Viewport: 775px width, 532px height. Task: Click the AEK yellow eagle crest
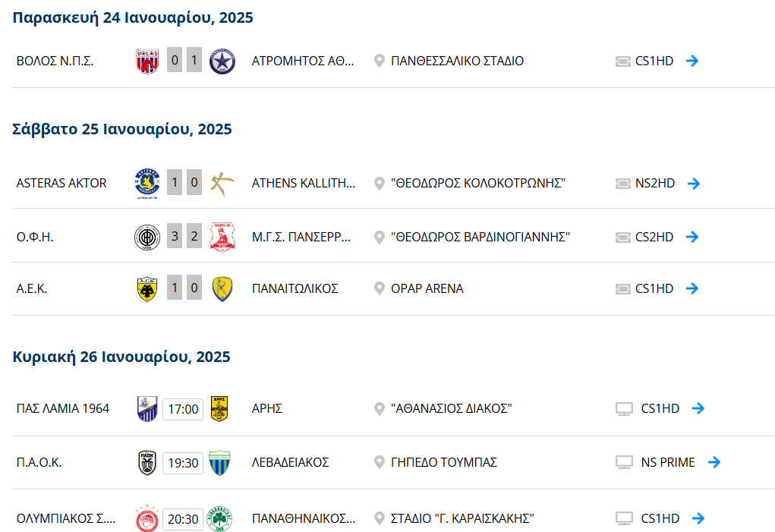146,289
